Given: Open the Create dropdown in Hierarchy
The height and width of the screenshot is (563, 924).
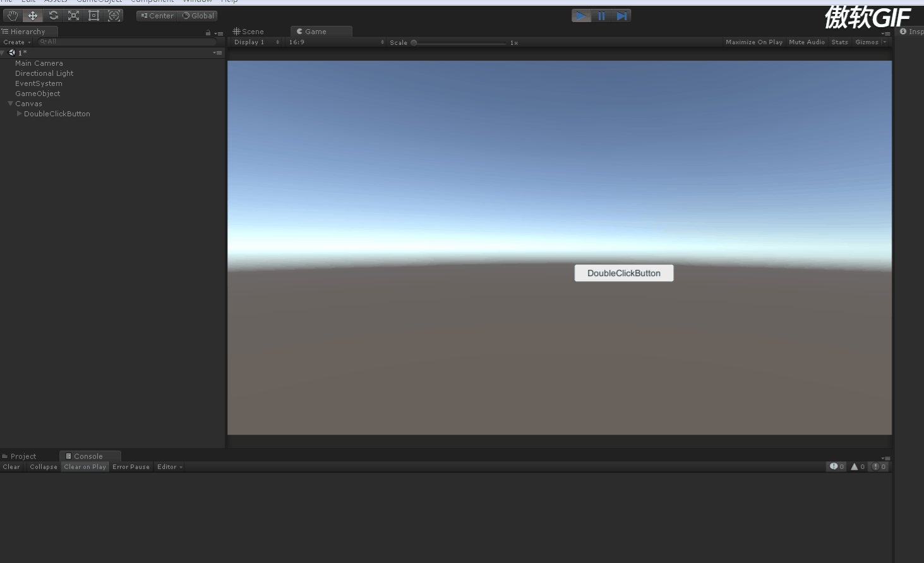Looking at the screenshot, I should click(16, 42).
